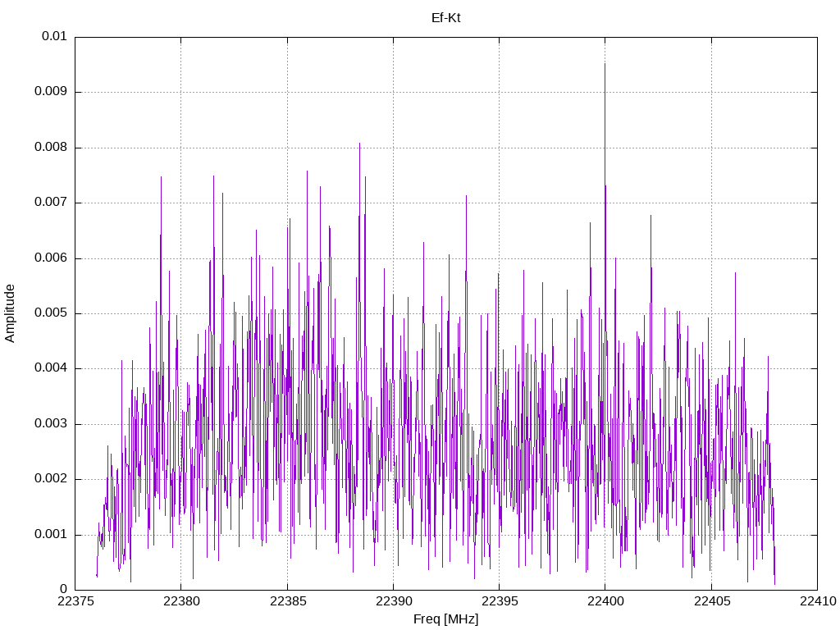The image size is (840, 630).
Task: Click x-axis tick label 22375
Action: (x=75, y=601)
